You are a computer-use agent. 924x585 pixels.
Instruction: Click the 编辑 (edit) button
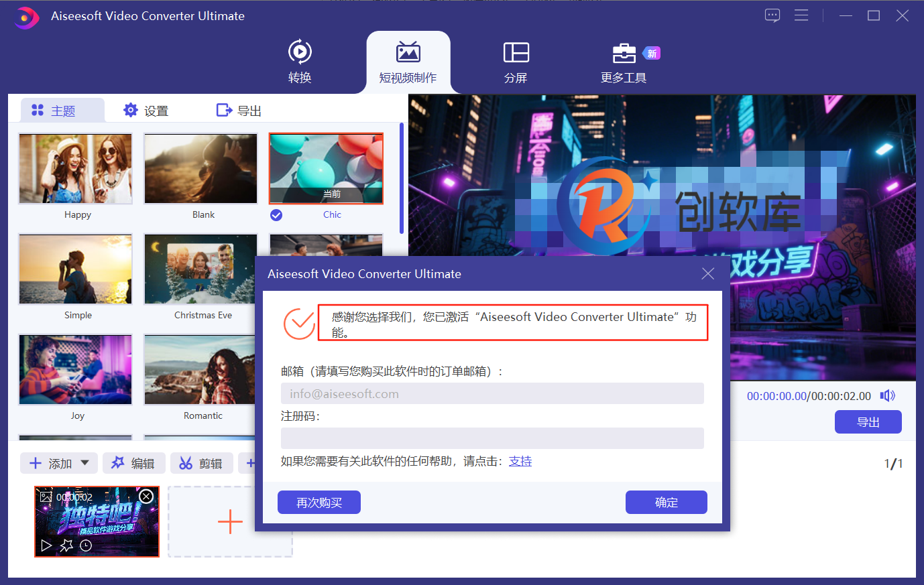coord(133,463)
